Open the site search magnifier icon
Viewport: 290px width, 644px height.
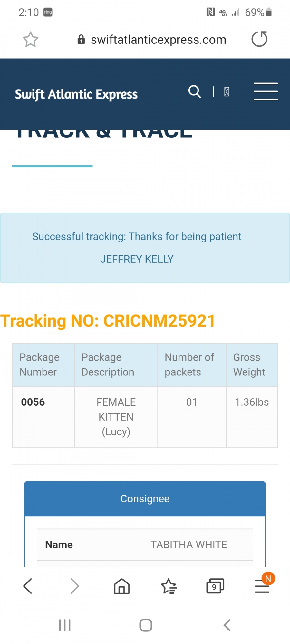195,91
